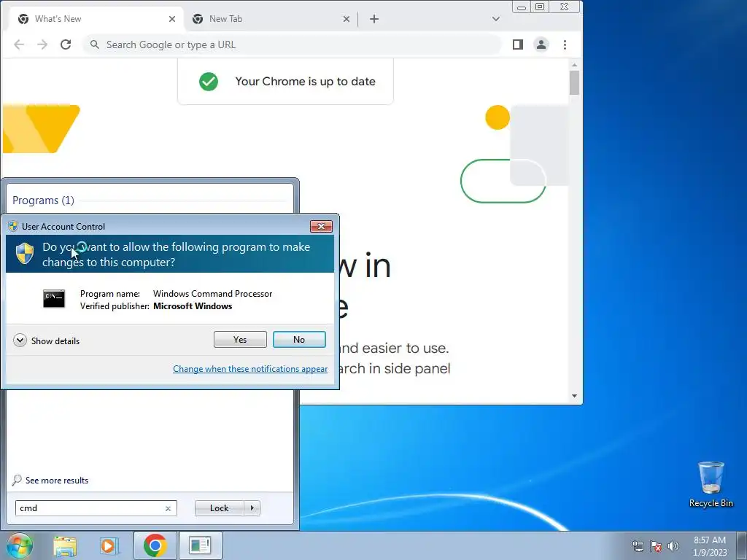This screenshot has height=560, width=747.
Task: Click the Windows Start orb
Action: (20, 545)
